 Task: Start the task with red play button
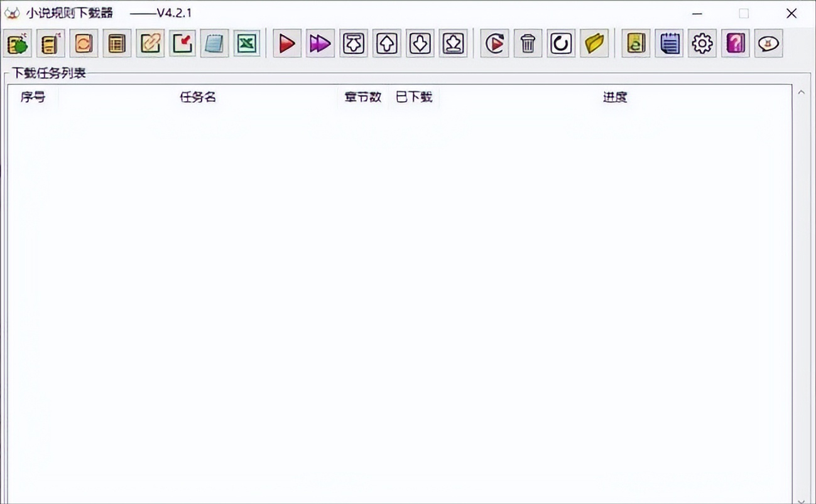click(x=287, y=43)
